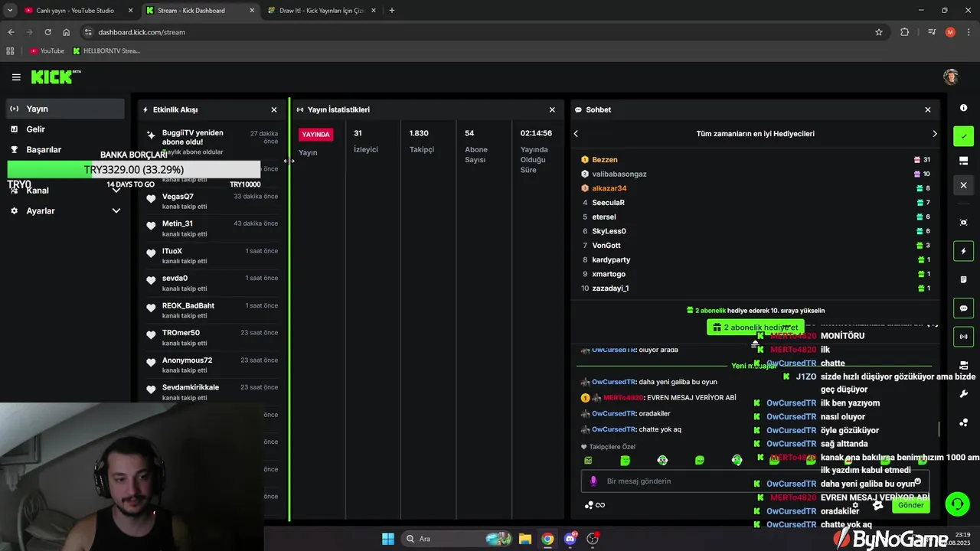Close the Etkinlik Akışı panel
Screen dimensions: 980x551
[274, 109]
